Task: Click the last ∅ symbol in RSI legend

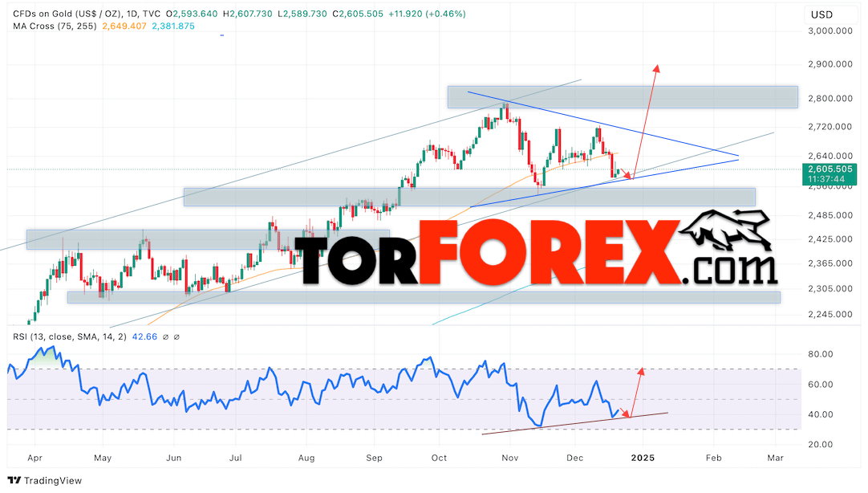Action: 176,336
